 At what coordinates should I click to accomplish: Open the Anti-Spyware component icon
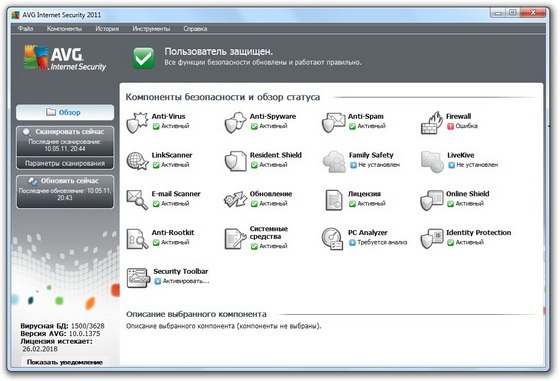pyautogui.click(x=235, y=122)
